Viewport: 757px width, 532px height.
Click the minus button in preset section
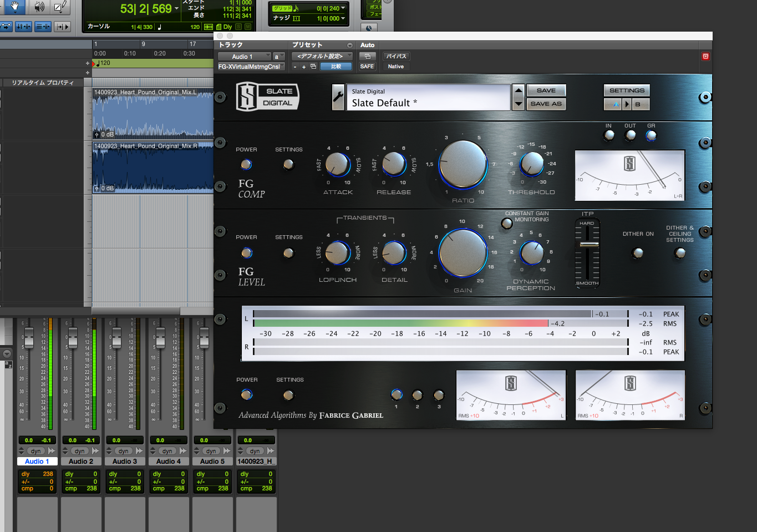point(295,67)
